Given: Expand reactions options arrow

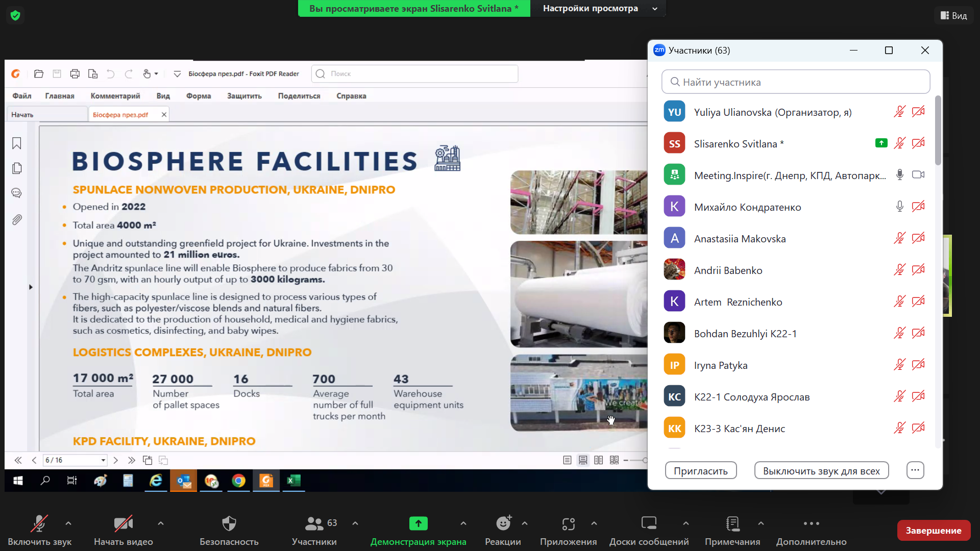Looking at the screenshot, I should 525,523.
